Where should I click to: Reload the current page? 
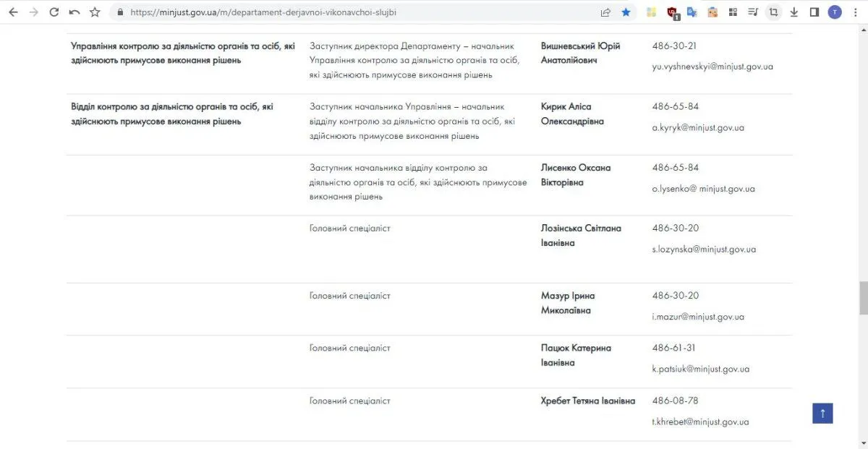point(54,12)
